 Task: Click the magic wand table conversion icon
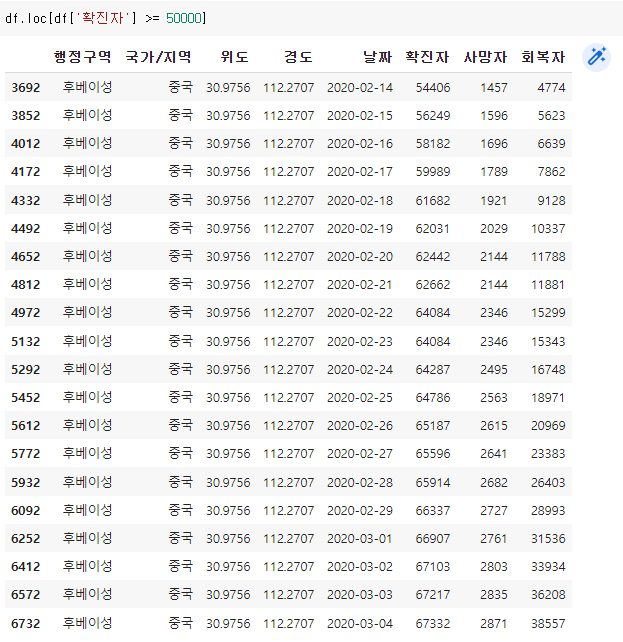596,57
